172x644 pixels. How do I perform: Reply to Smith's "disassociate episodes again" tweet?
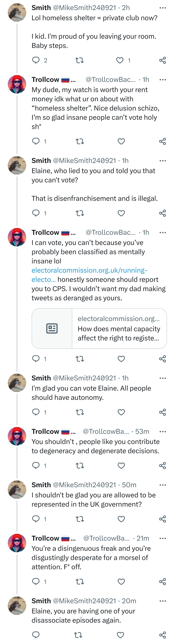(36, 634)
